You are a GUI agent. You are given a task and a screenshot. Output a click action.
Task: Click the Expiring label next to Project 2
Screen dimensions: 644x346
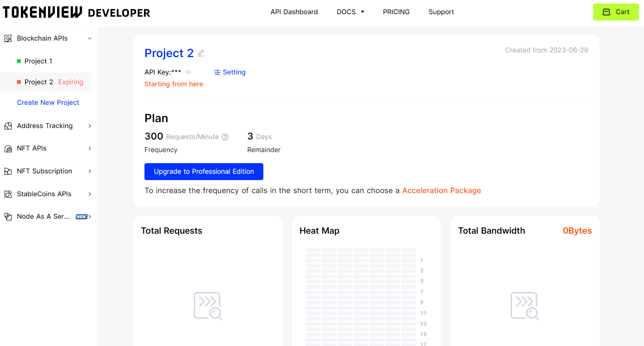[x=71, y=82]
